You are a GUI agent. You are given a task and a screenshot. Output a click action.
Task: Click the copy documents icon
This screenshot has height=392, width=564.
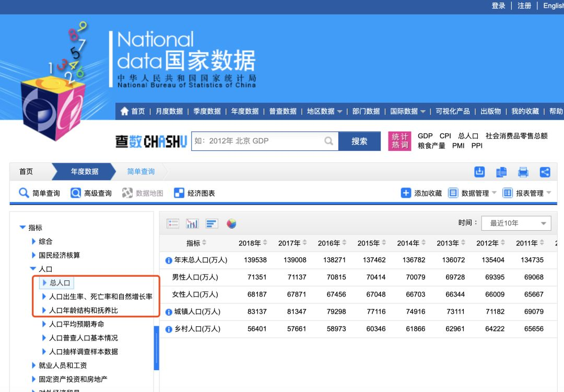pos(501,172)
